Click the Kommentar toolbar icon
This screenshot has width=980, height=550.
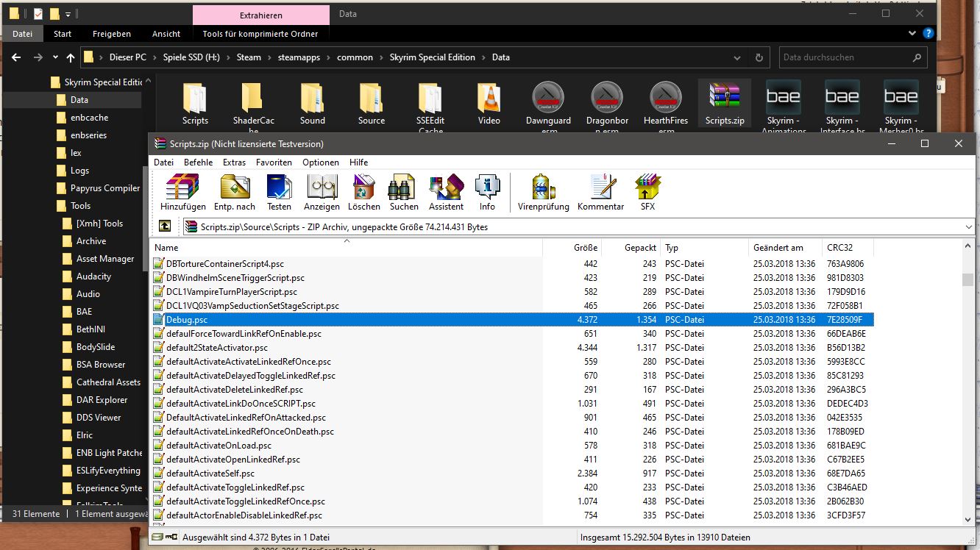pos(600,193)
